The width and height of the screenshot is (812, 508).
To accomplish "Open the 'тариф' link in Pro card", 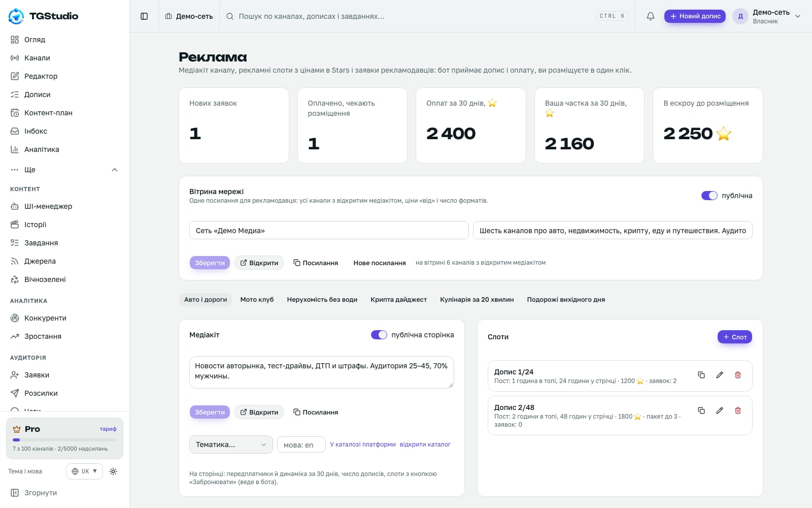I will (108, 429).
